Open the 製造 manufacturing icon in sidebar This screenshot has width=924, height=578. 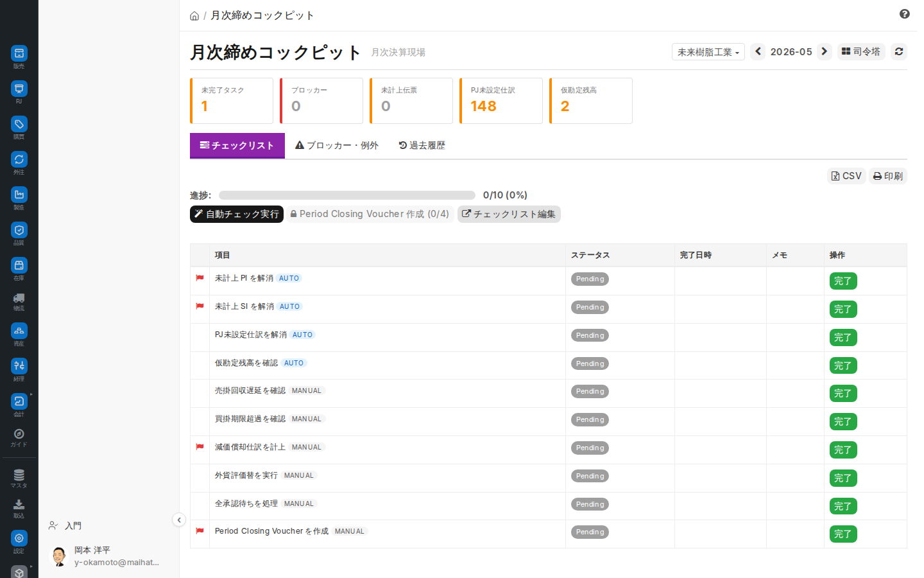point(19,195)
